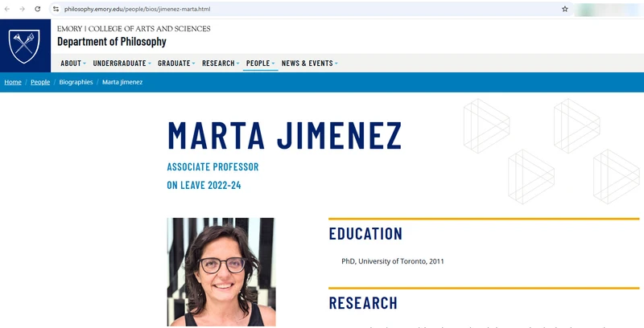
Task: Go to Home via the breadcrumb
Action: pyautogui.click(x=13, y=82)
